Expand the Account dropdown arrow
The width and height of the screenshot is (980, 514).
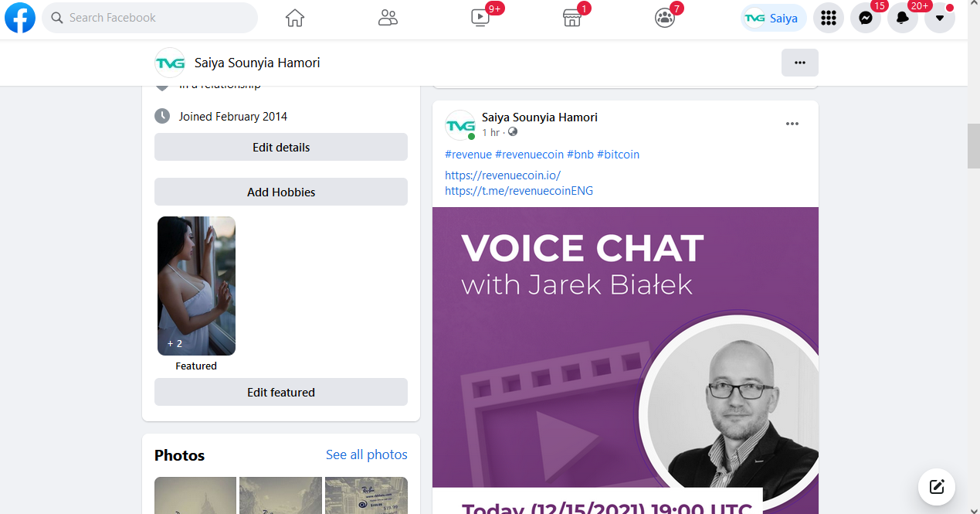(x=940, y=18)
